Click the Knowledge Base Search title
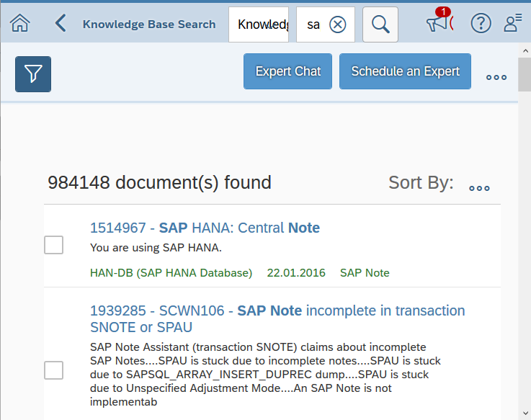531x420 pixels. (149, 24)
